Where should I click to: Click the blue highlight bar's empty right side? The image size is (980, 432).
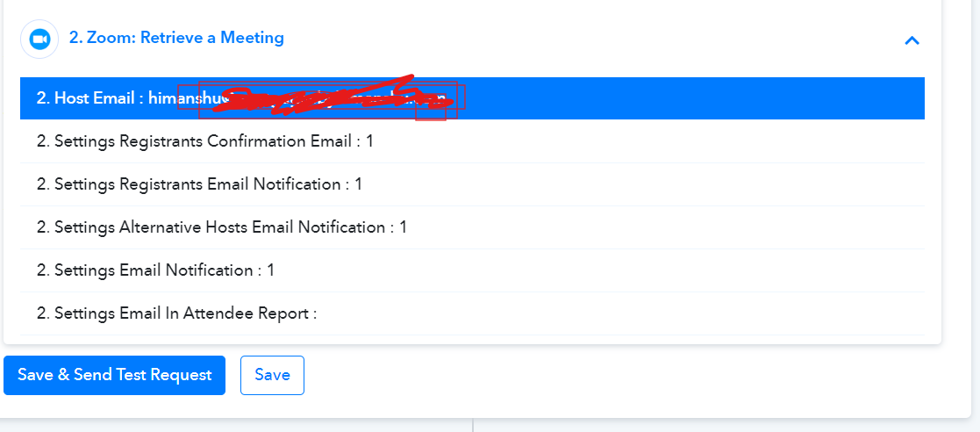pyautogui.click(x=694, y=98)
